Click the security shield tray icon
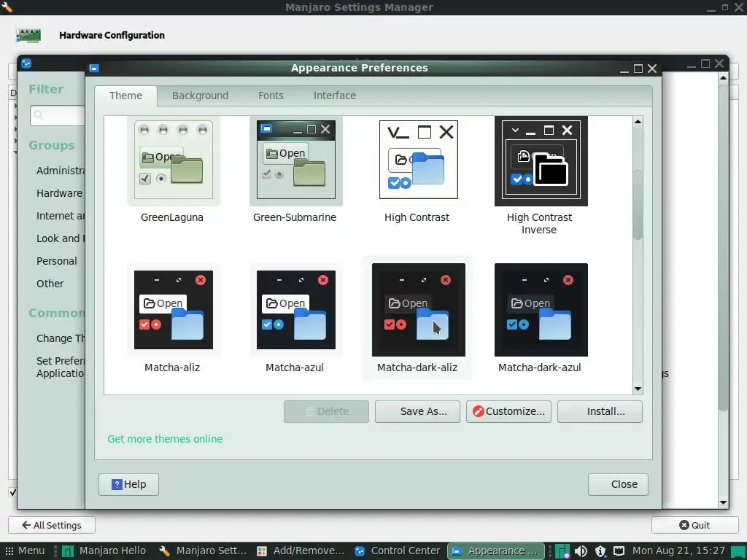The image size is (747, 560). pos(600,551)
